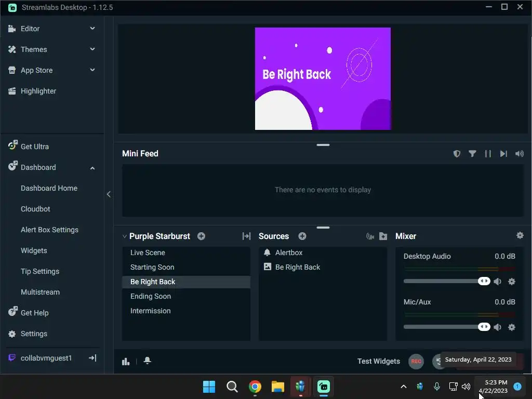Open the App Store menu item

coord(37,70)
